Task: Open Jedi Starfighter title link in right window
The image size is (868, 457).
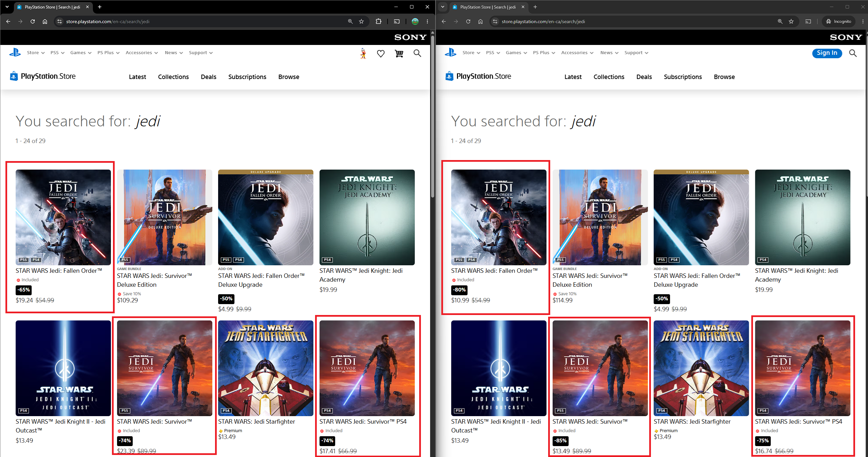Action: coord(692,422)
